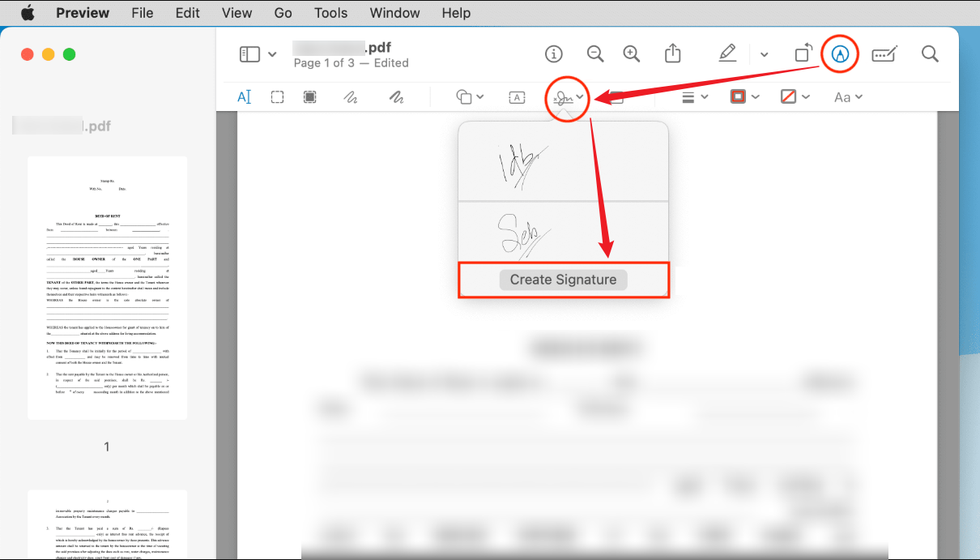Viewport: 980px width, 560px height.
Task: Open the Instant Alpha tool
Action: pyautogui.click(x=309, y=96)
